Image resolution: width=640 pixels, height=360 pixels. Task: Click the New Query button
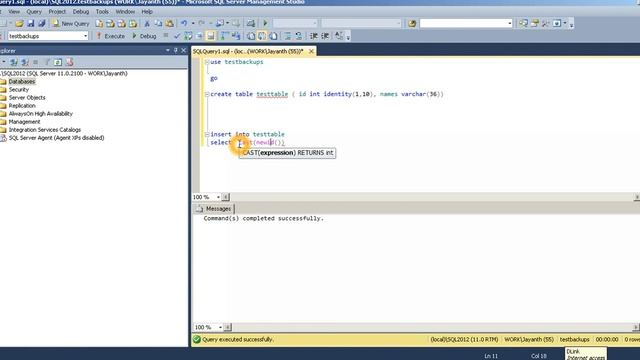tap(71, 24)
